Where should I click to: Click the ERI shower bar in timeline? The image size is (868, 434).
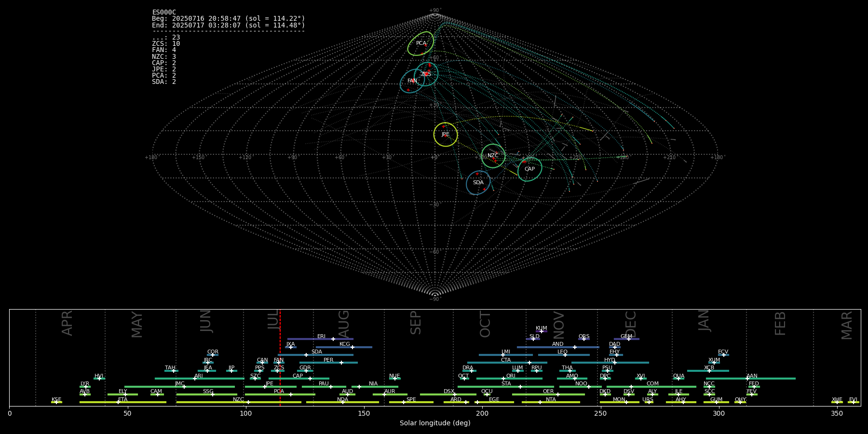(320, 339)
